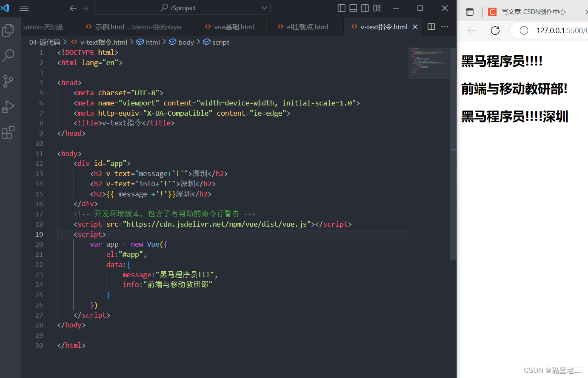The height and width of the screenshot is (378, 588).
Task: Click the heading 黑马程序员!!!!深圳 in browser
Action: pos(515,117)
